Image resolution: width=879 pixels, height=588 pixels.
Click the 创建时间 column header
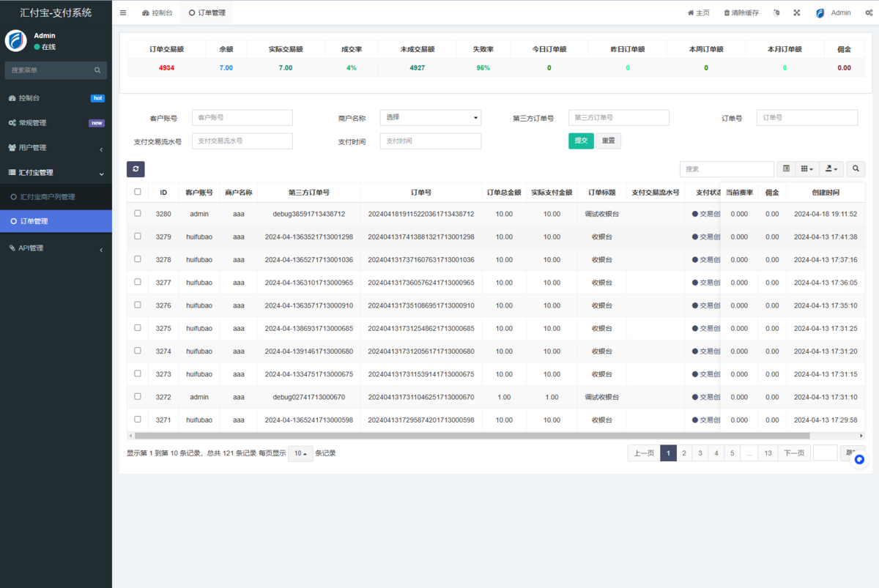click(x=826, y=193)
